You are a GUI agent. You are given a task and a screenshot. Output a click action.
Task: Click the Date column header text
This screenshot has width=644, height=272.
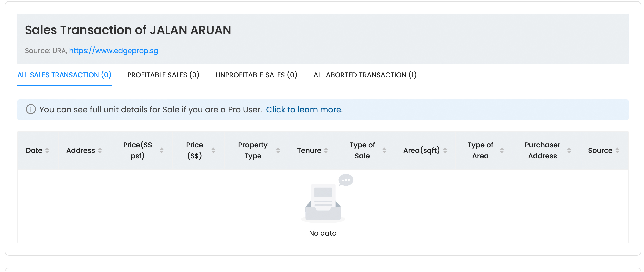pos(34,150)
